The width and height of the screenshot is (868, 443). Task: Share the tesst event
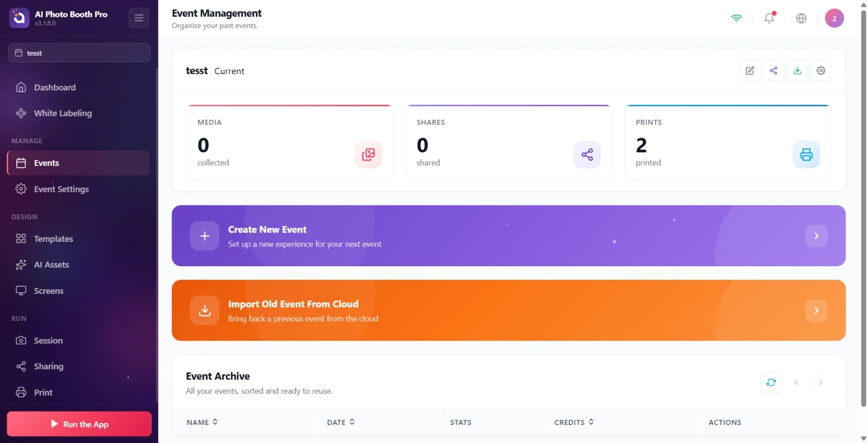(774, 70)
